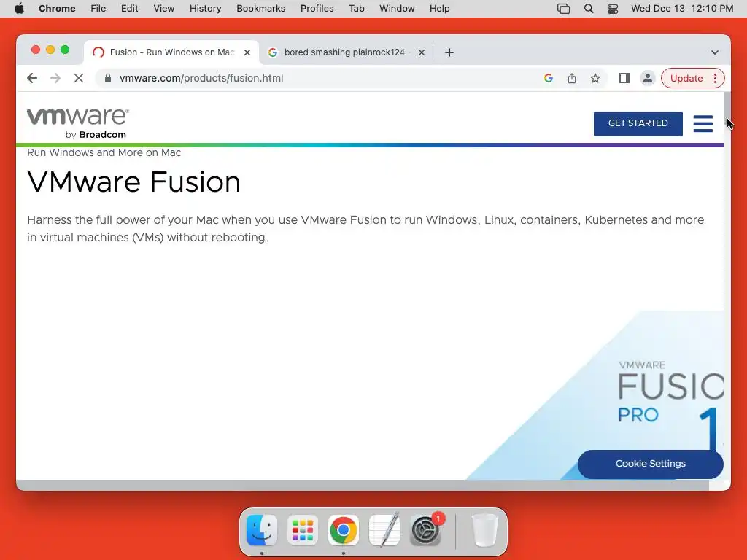Click the screen mirroring menu bar icon
747x560 pixels.
(x=564, y=9)
